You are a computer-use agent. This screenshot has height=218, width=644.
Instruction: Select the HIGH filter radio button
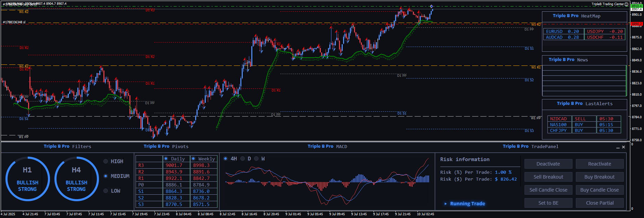[106, 161]
